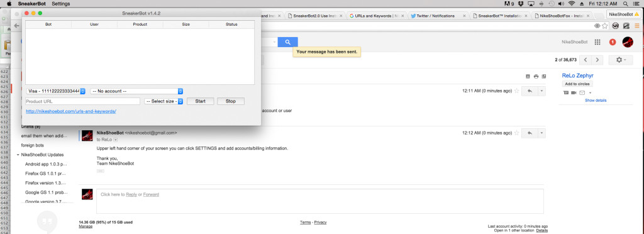Print the conversation with the printer icon
This screenshot has width=644, height=234.
point(536,76)
